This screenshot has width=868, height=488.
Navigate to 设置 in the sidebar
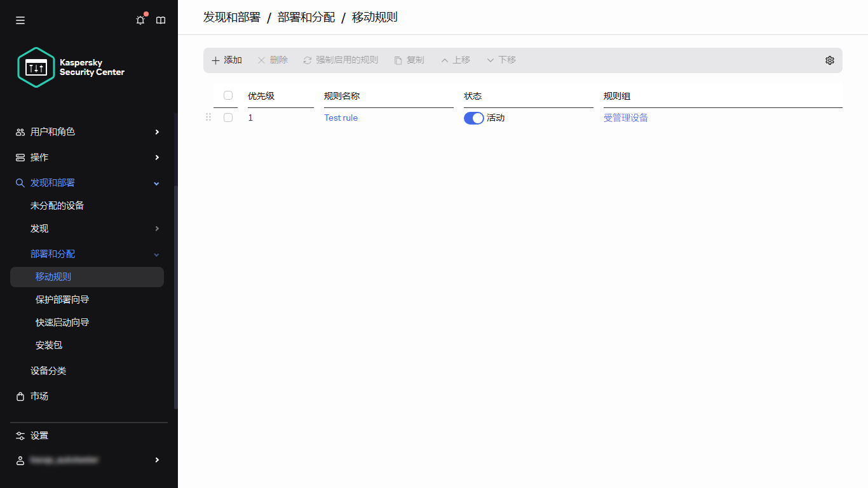coord(38,435)
